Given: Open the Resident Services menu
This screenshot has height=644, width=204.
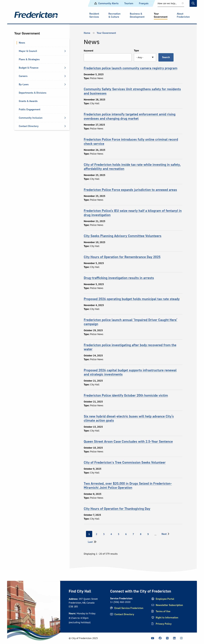Looking at the screenshot, I should click(94, 15).
